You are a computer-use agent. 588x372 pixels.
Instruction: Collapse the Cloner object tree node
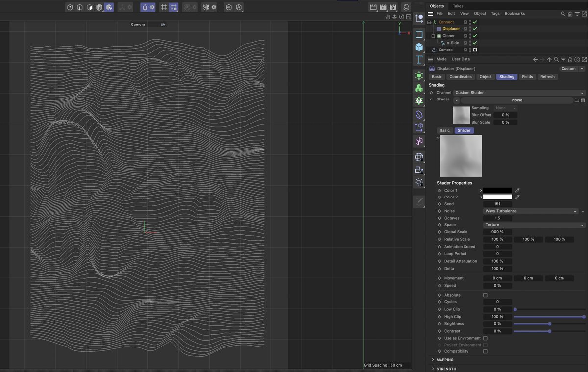click(433, 36)
